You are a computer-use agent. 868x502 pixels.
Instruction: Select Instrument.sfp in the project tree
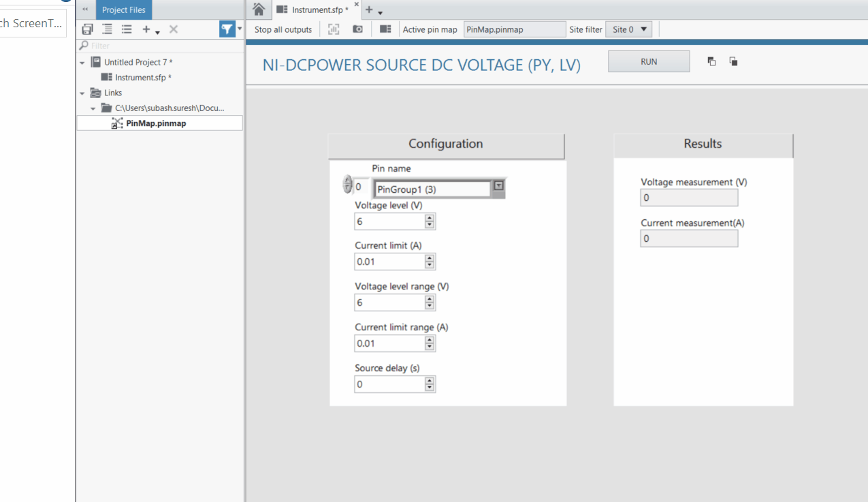143,78
